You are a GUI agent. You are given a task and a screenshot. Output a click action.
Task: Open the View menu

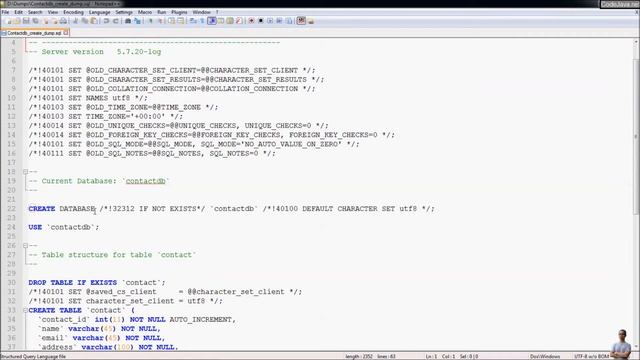coord(53,12)
